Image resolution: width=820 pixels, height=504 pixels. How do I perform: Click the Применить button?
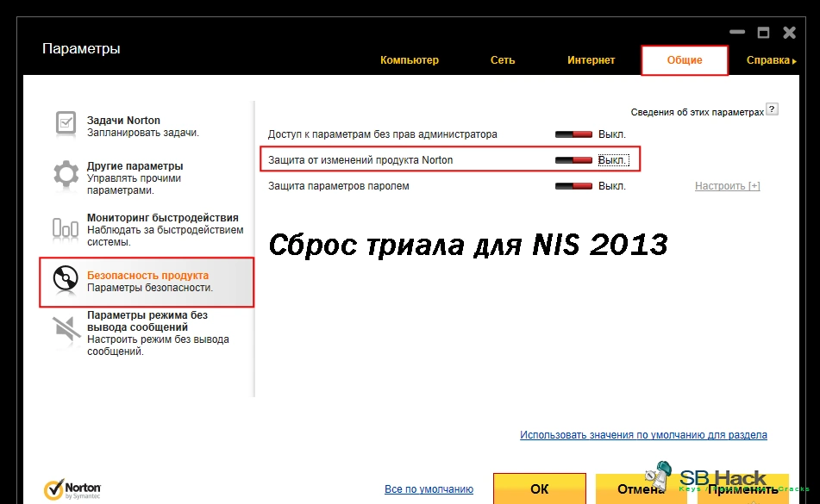[743, 488]
